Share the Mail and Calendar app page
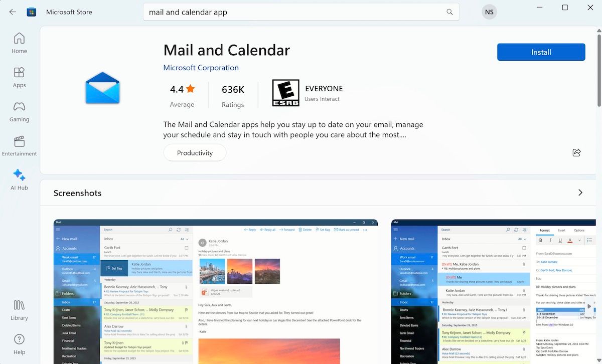The height and width of the screenshot is (364, 602). pos(576,152)
